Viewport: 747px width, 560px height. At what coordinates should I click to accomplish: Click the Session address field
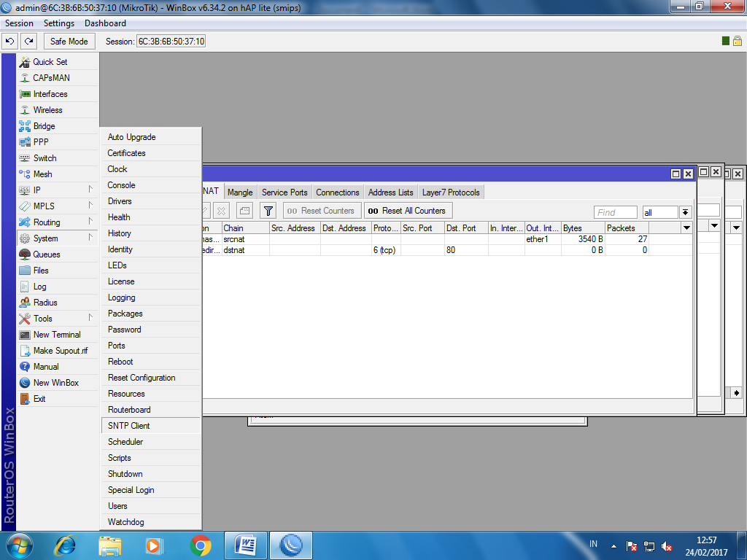coord(171,42)
